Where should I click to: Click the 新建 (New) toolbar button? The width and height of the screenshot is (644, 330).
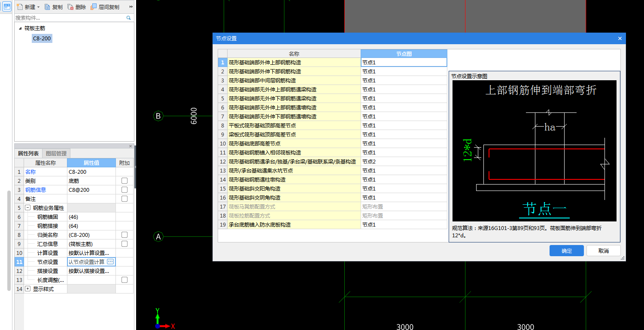[26, 7]
